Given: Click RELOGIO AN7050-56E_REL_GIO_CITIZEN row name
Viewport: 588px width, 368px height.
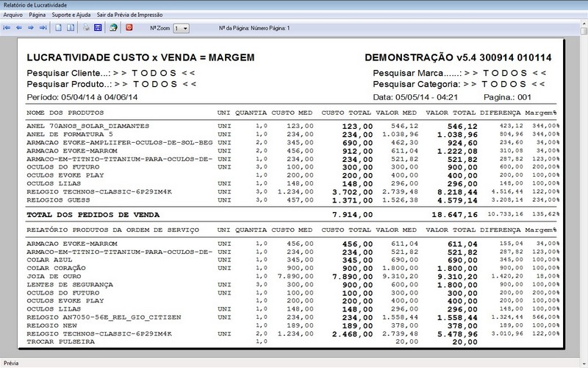Looking at the screenshot, I should (104, 317).
